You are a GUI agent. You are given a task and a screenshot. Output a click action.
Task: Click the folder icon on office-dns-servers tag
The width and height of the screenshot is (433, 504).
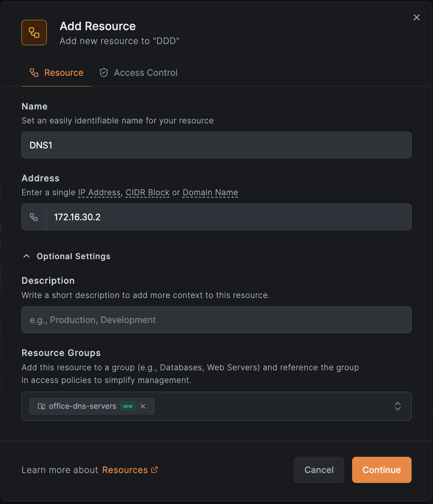[x=41, y=406]
